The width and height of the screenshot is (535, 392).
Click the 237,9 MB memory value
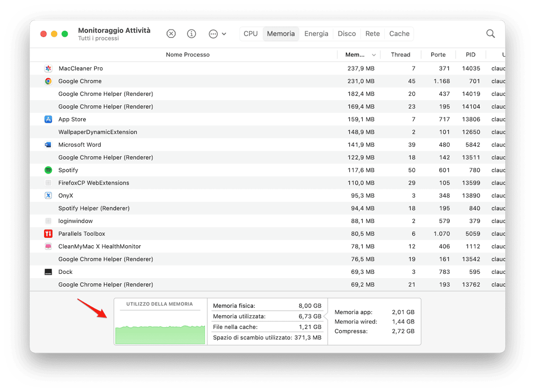(361, 69)
